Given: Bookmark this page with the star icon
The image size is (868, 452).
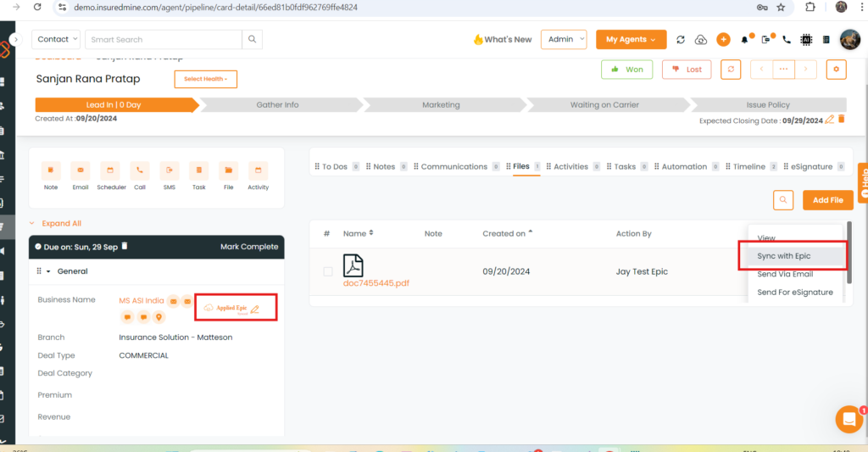Looking at the screenshot, I should [x=781, y=7].
